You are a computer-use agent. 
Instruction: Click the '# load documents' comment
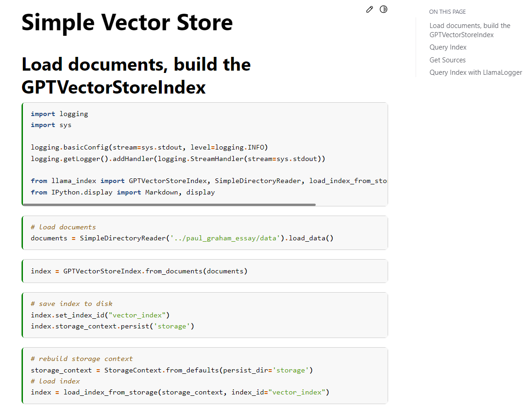pos(63,227)
